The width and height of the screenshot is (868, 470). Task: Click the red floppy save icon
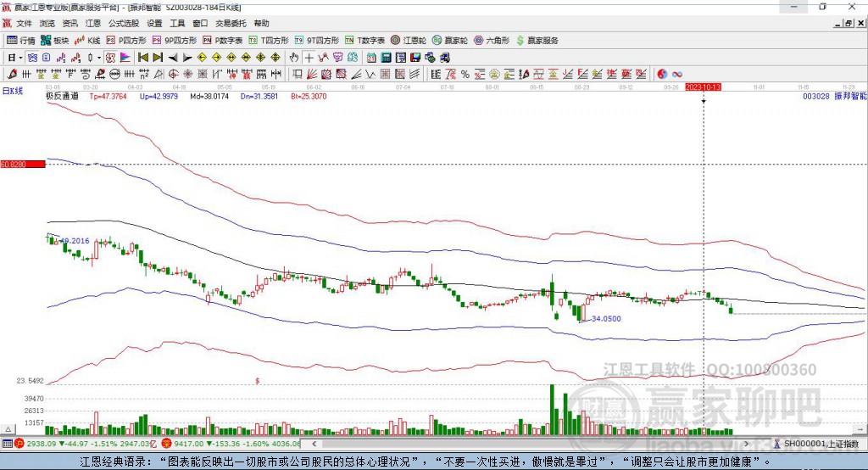(415, 58)
